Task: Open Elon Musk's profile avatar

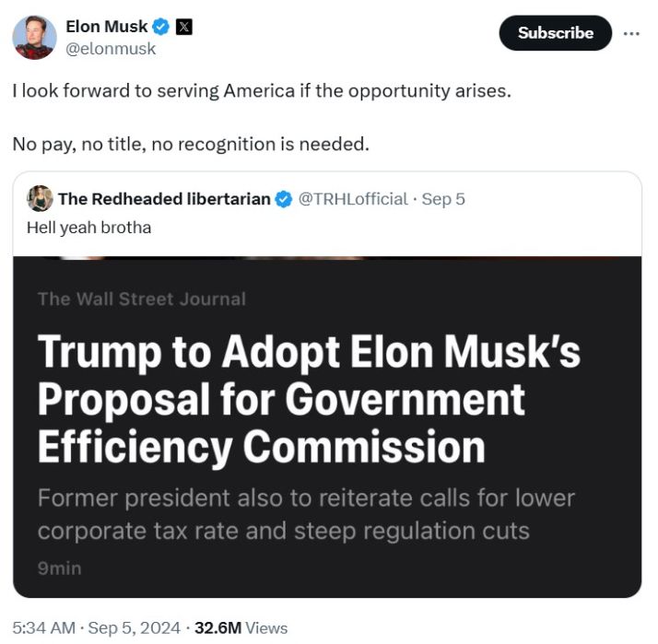Action: click(x=34, y=38)
